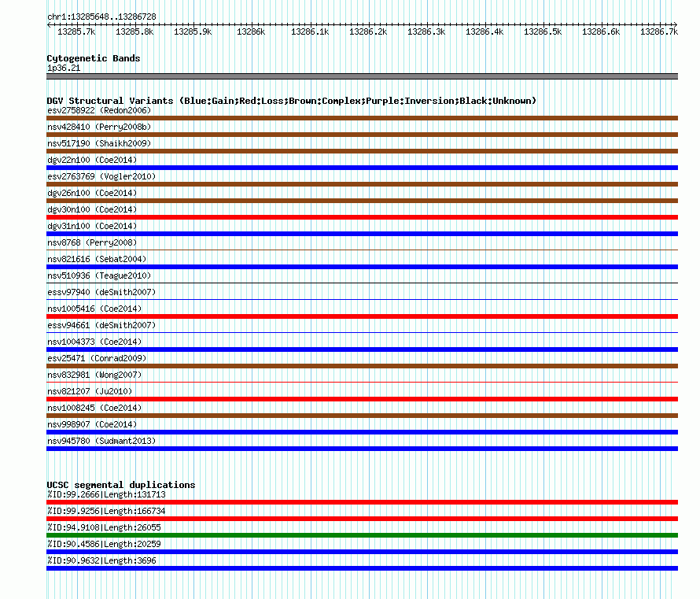
Task: Click the brown bar under esv25471
Action: (x=362, y=366)
